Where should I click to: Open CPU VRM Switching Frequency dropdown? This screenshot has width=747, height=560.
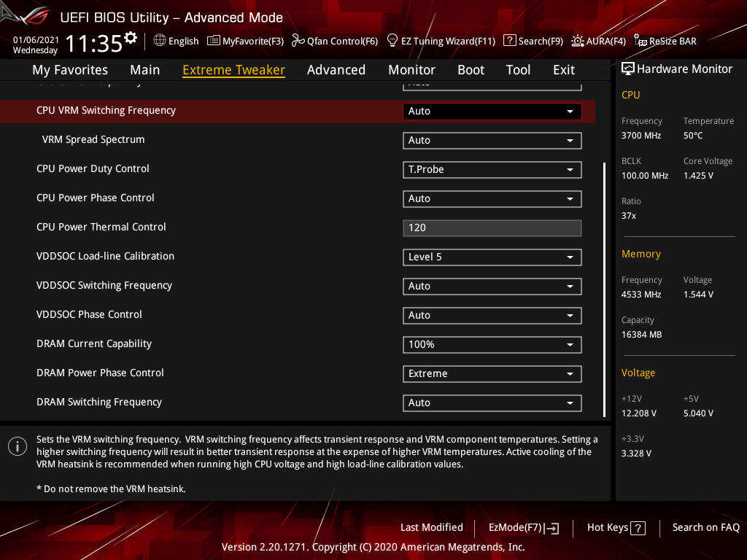492,111
